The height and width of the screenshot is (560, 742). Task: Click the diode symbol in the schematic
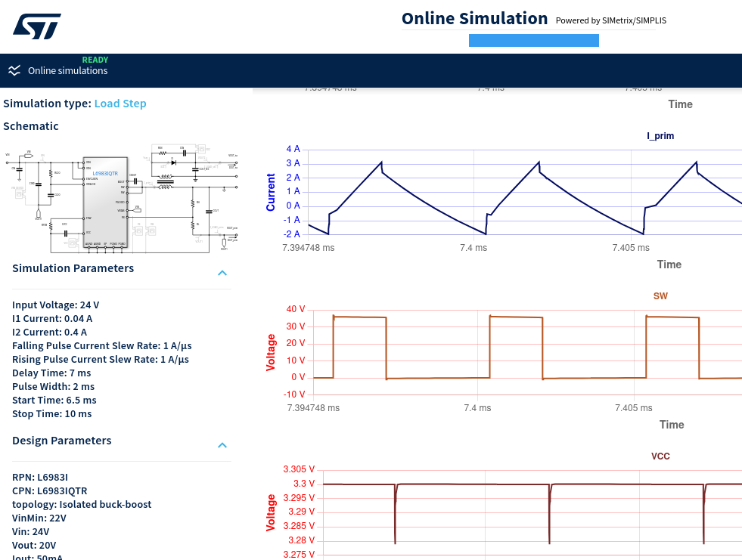173,162
